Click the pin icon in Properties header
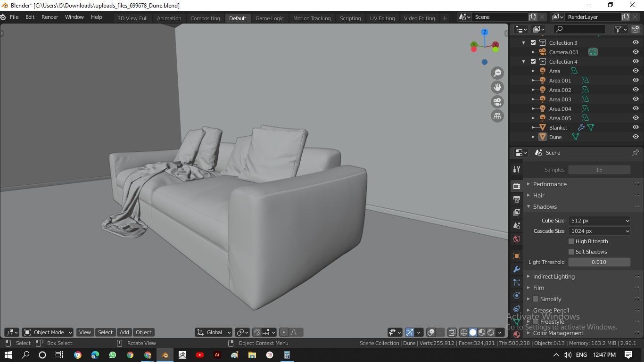 [x=635, y=153]
